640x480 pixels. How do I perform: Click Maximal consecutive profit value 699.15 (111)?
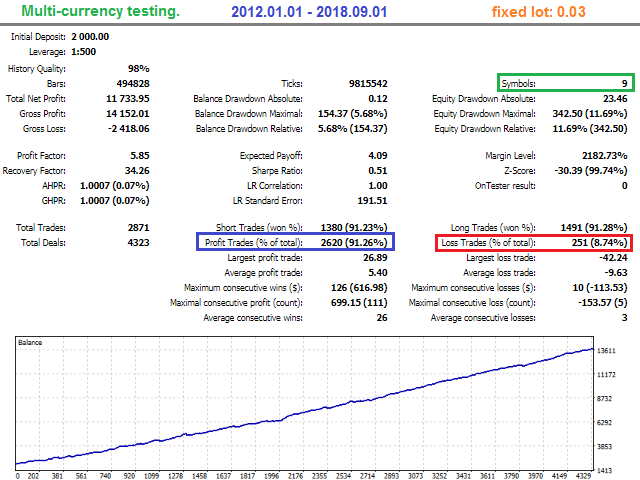[x=359, y=303]
